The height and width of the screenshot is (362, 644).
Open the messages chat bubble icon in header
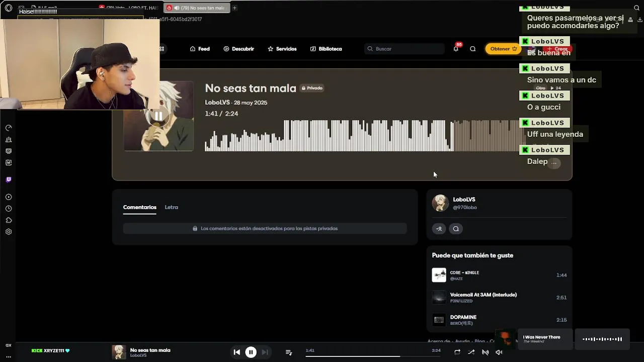[x=473, y=49]
